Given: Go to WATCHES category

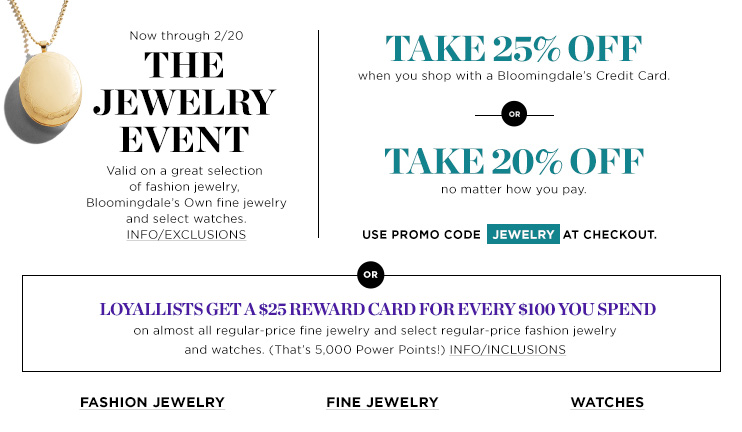Looking at the screenshot, I should [x=607, y=402].
